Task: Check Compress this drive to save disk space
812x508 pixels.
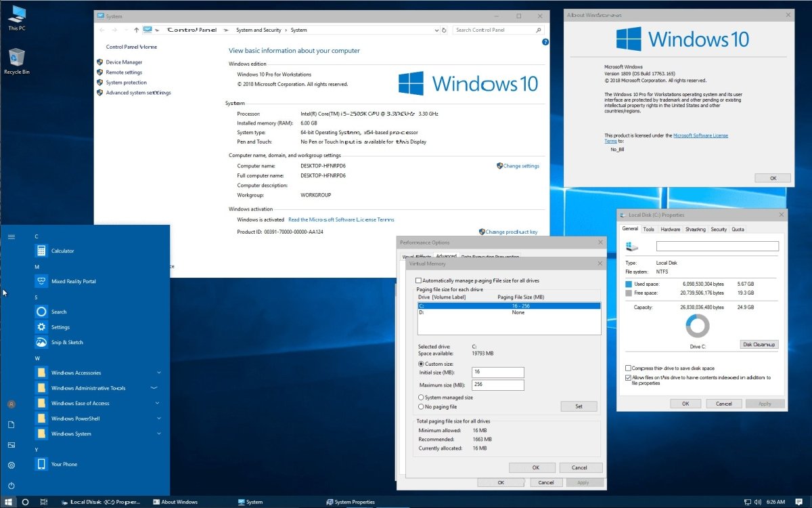Action: coord(628,368)
